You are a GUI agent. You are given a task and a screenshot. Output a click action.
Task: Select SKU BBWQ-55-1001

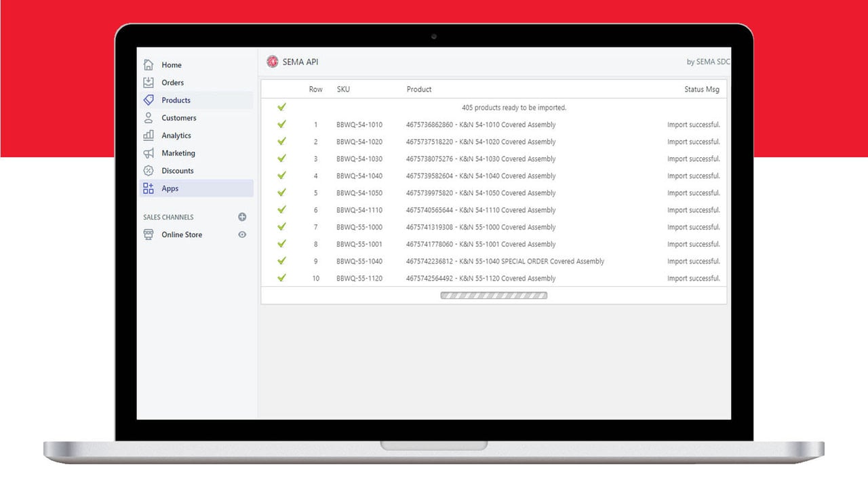coord(359,244)
